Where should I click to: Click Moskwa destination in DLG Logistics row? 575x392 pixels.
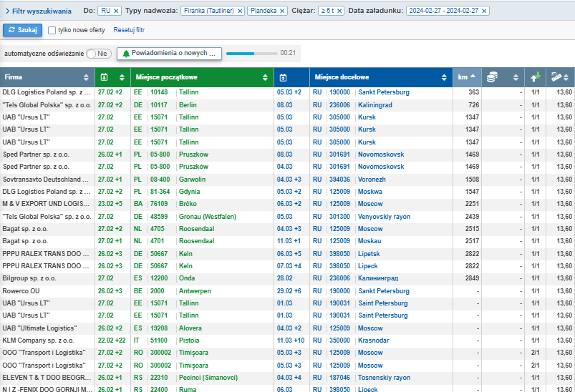(x=370, y=192)
